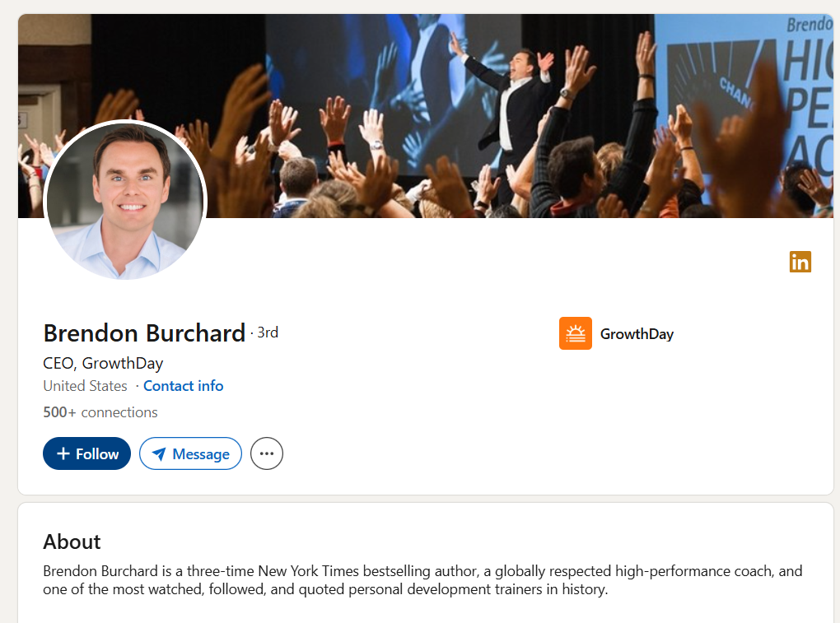Click the paper plane icon on Message
The height and width of the screenshot is (623, 840).
[x=159, y=453]
